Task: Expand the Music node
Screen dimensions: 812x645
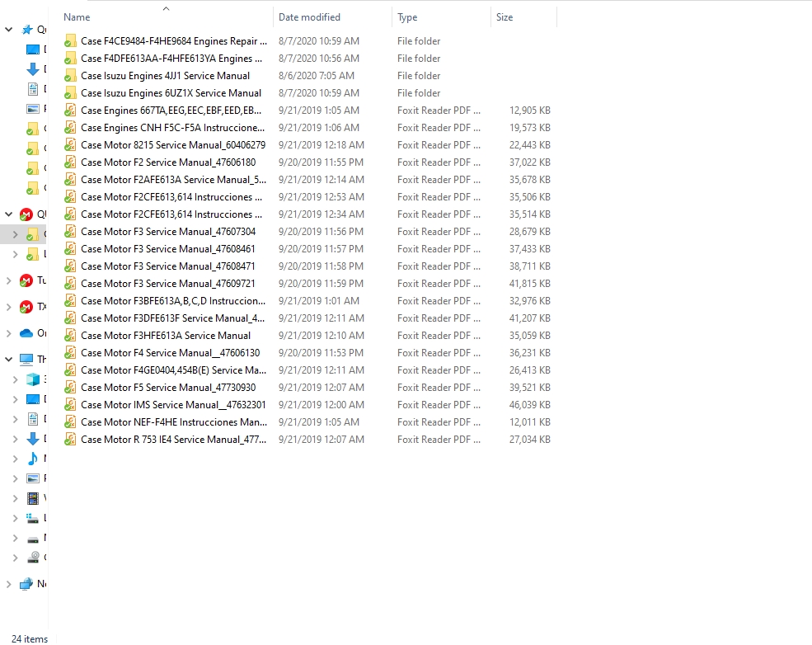Action: coord(15,459)
